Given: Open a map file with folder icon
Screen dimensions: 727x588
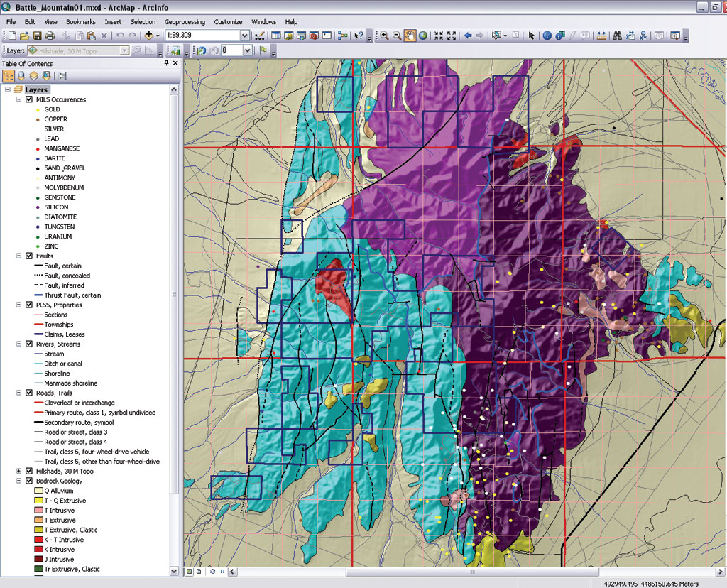Looking at the screenshot, I should 25,36.
